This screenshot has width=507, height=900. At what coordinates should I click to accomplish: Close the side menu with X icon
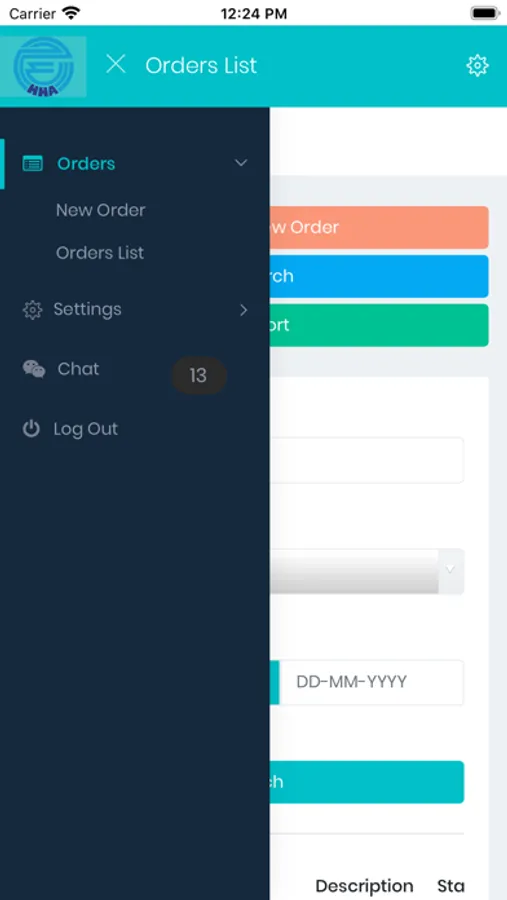116,64
